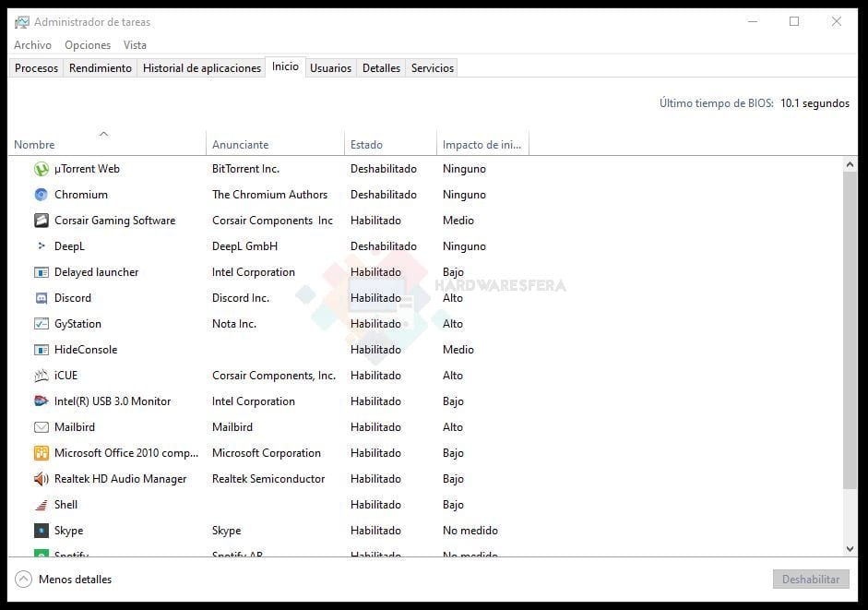The height and width of the screenshot is (610, 868).
Task: Click Nota Inc. publisher cell
Action: 233,324
